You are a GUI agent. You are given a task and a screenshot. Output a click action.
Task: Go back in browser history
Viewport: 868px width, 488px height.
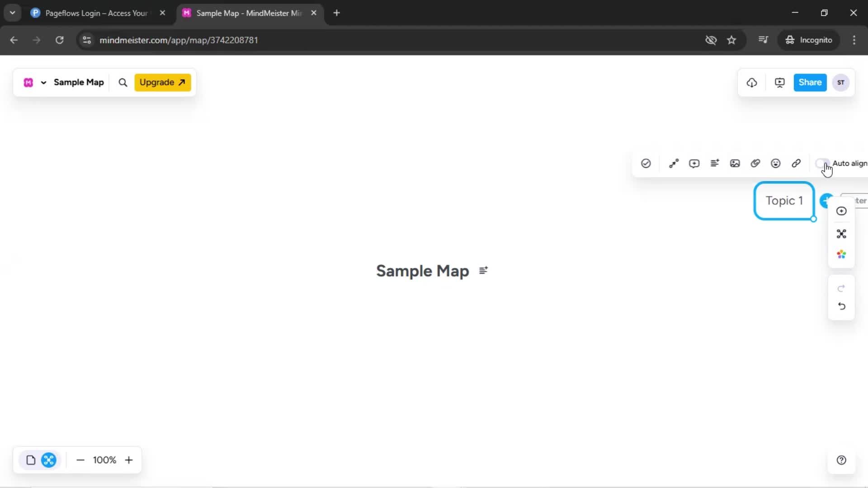14,40
